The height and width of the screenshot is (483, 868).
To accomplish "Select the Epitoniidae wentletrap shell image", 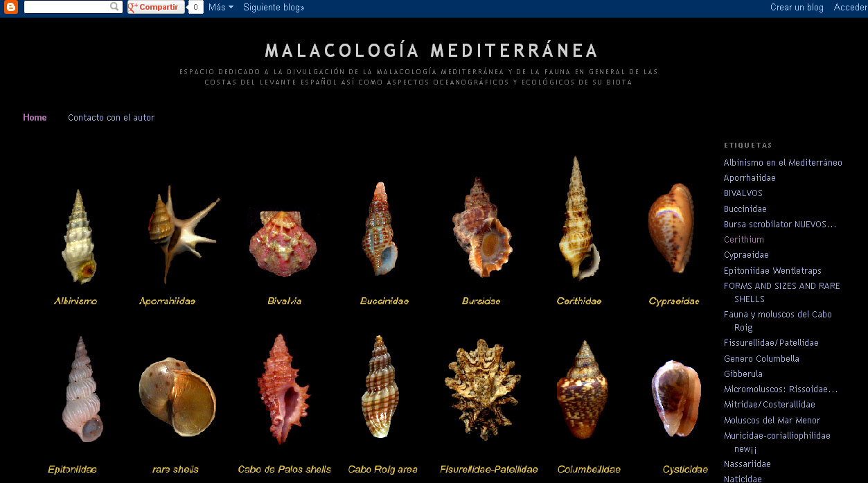I will [83, 390].
